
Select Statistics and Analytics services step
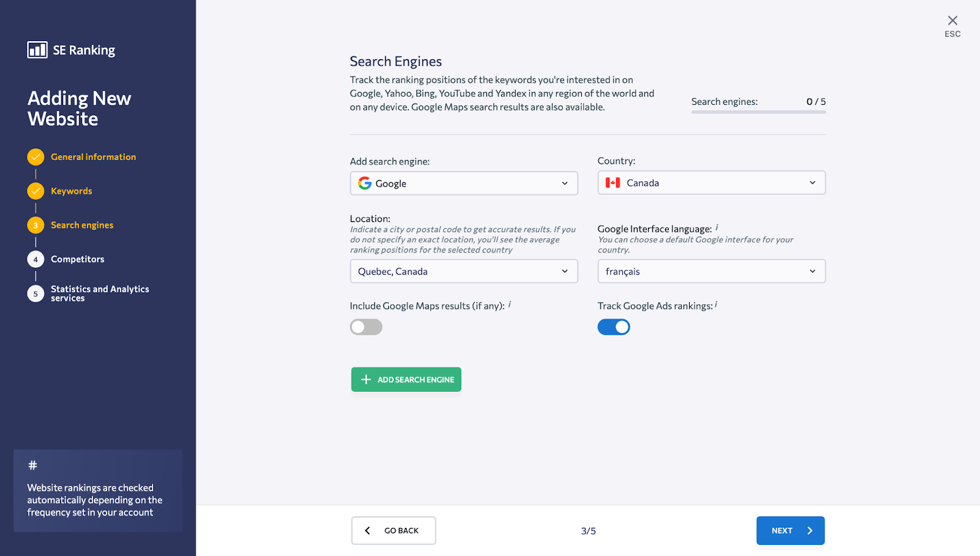click(99, 293)
